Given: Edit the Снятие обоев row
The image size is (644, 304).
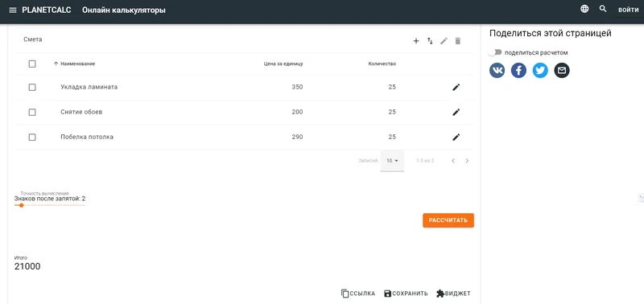Looking at the screenshot, I should click(x=456, y=112).
